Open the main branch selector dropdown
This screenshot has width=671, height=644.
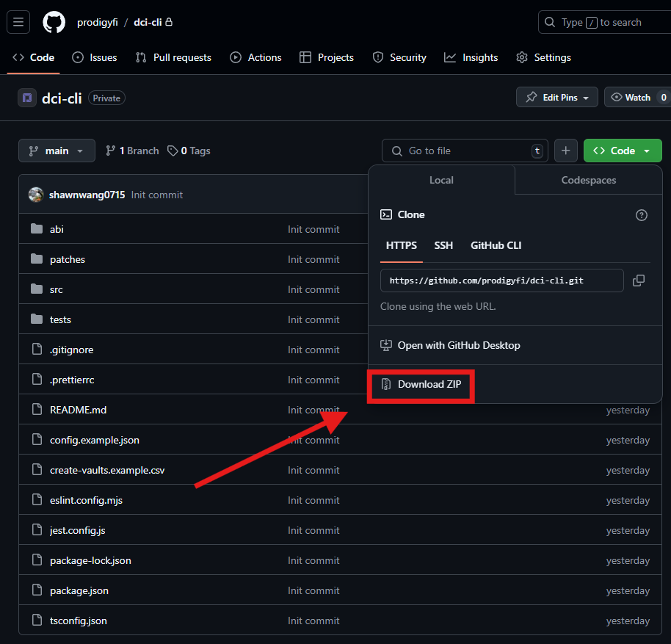[x=57, y=151]
